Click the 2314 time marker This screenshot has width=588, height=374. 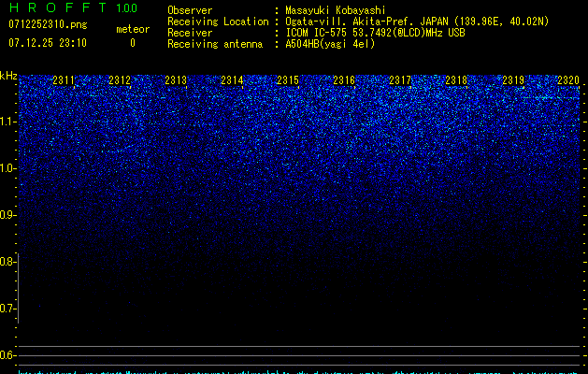pyautogui.click(x=232, y=79)
